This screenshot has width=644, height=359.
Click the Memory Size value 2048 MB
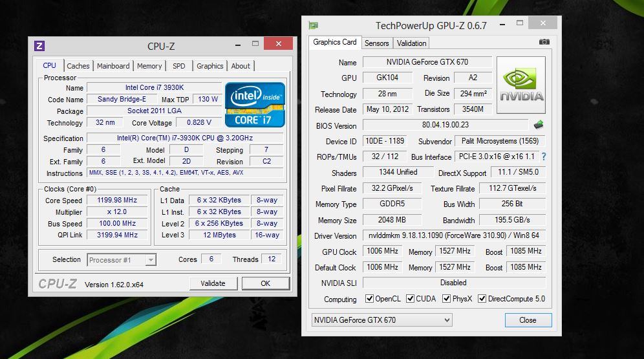(392, 220)
